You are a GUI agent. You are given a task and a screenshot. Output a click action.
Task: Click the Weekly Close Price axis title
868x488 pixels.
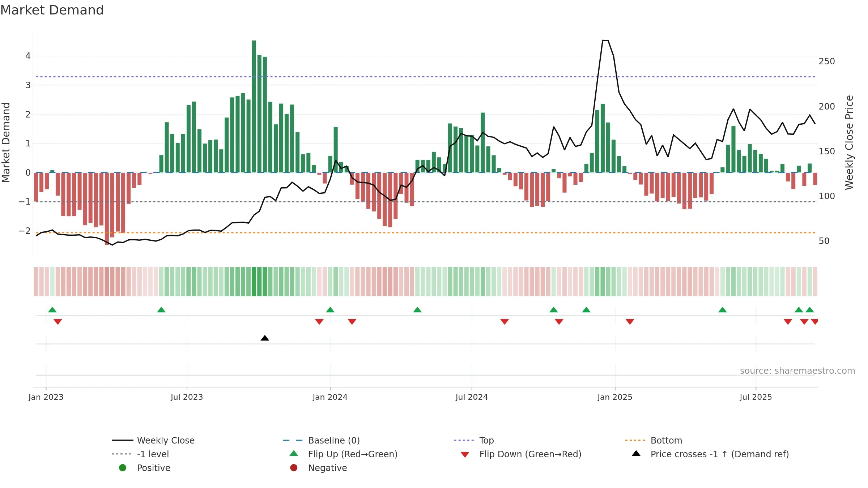click(849, 142)
